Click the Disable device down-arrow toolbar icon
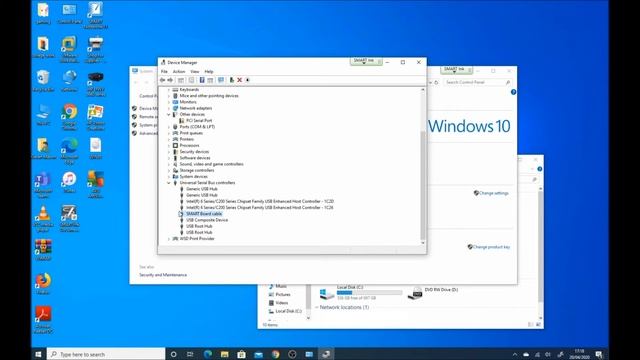The width and height of the screenshot is (640, 360). click(247, 80)
